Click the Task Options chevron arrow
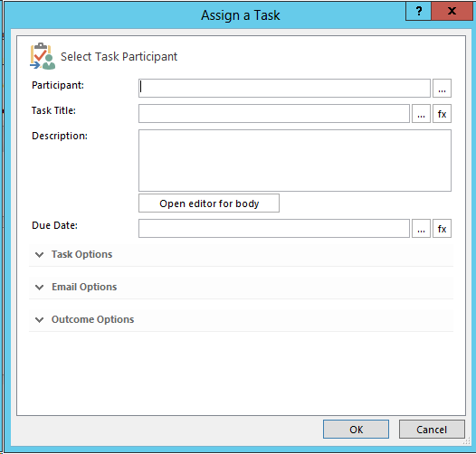 [x=40, y=255]
